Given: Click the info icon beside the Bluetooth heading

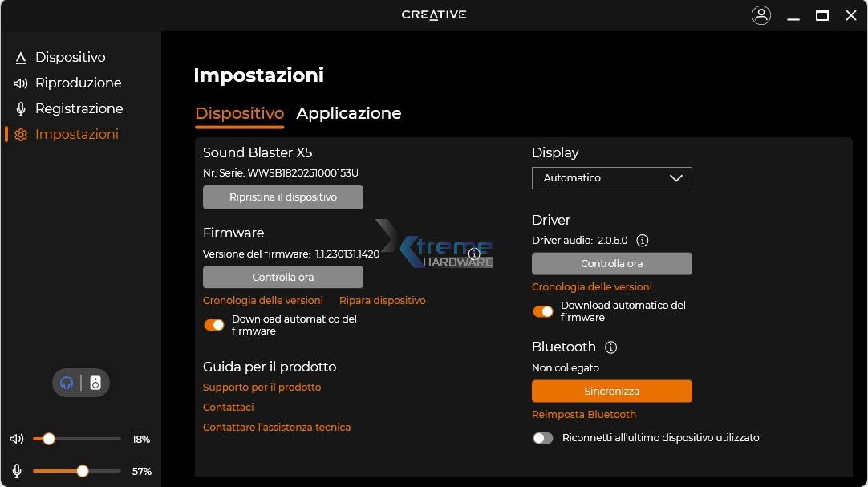Looking at the screenshot, I should [x=610, y=347].
